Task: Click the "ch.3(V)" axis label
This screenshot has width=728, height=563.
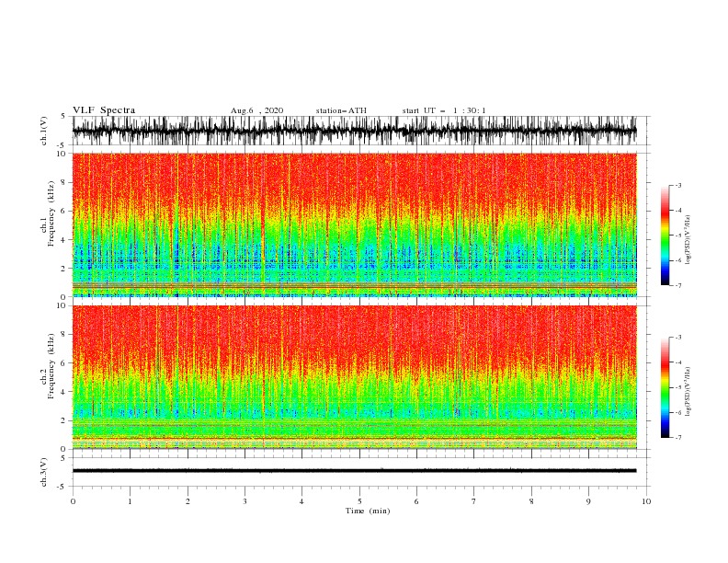Action: point(44,472)
